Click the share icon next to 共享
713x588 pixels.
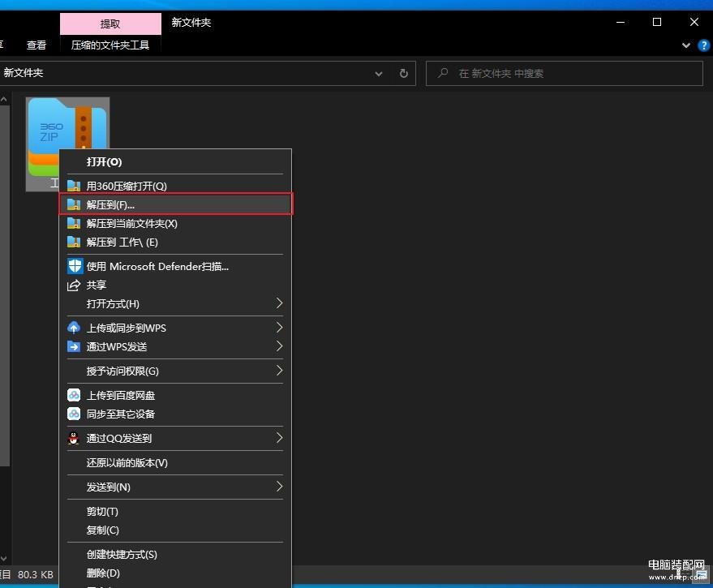[x=74, y=285]
